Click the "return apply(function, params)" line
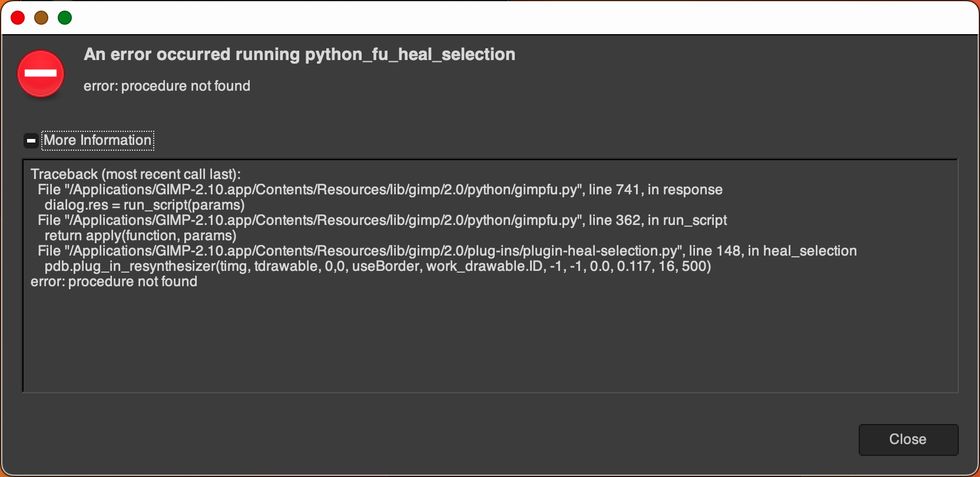 (x=140, y=236)
